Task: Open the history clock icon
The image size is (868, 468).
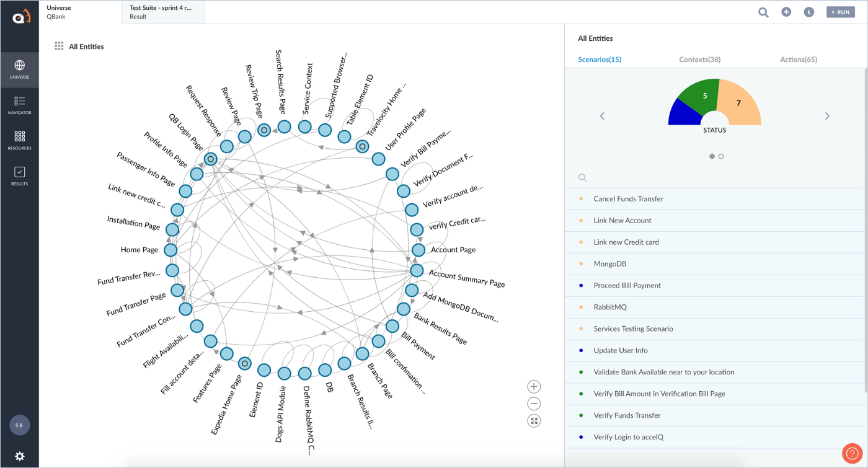Action: (x=809, y=12)
